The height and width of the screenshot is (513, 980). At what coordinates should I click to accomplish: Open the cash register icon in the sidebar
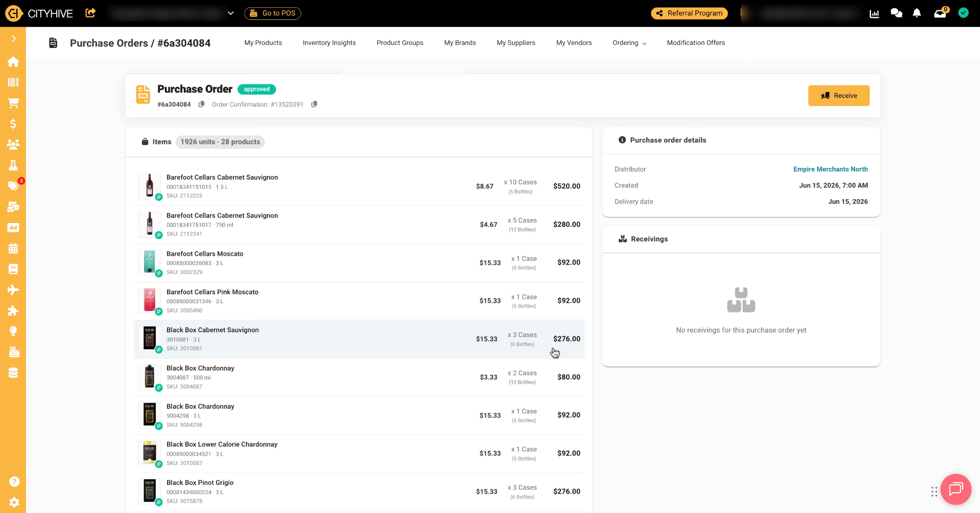13,352
